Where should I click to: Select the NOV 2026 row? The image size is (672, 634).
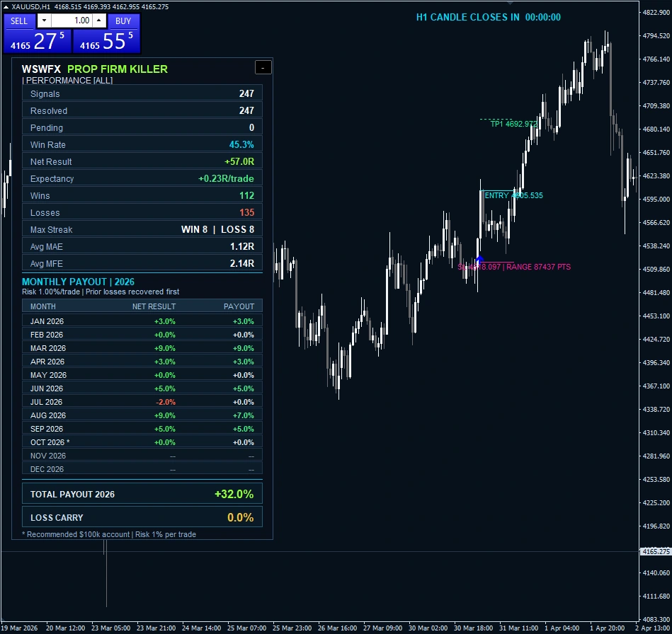(142, 456)
